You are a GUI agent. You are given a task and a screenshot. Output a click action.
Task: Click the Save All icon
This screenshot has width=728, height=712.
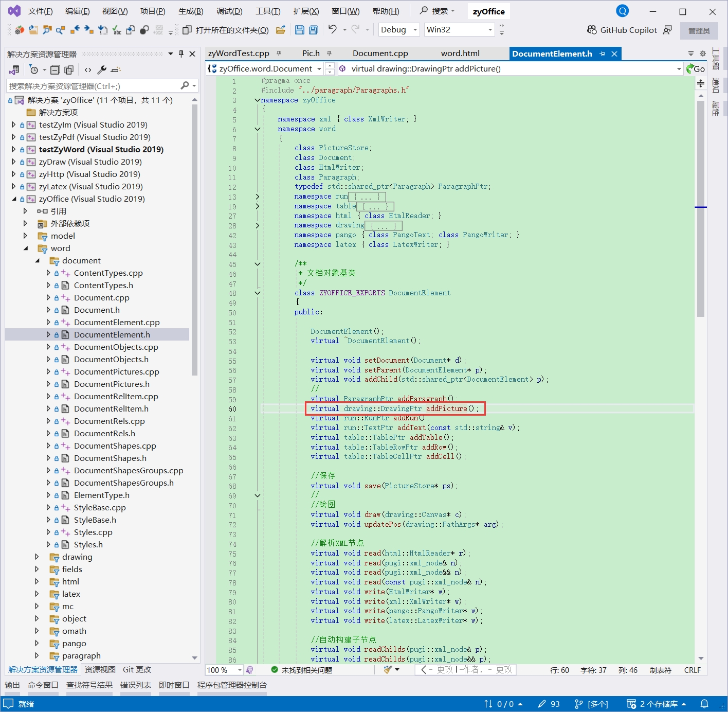click(x=314, y=30)
